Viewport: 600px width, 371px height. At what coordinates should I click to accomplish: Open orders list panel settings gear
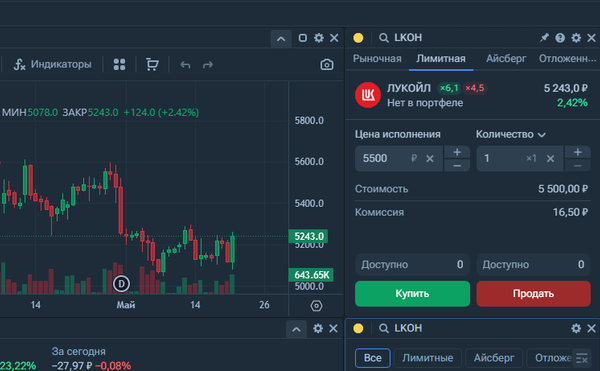[x=576, y=328]
